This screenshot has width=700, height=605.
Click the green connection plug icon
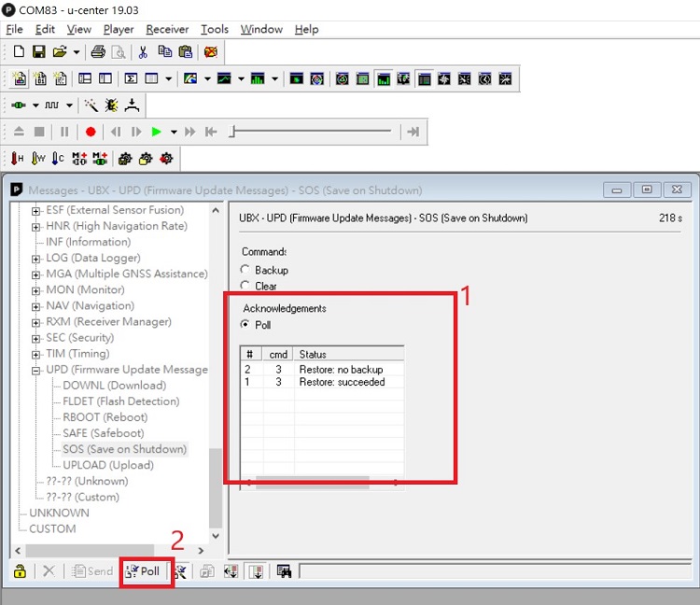pos(19,106)
